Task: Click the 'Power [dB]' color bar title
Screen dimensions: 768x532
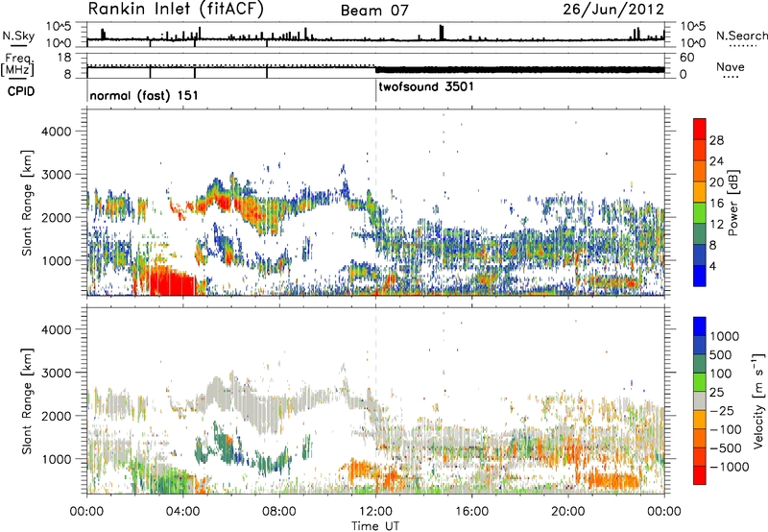Action: (732, 203)
